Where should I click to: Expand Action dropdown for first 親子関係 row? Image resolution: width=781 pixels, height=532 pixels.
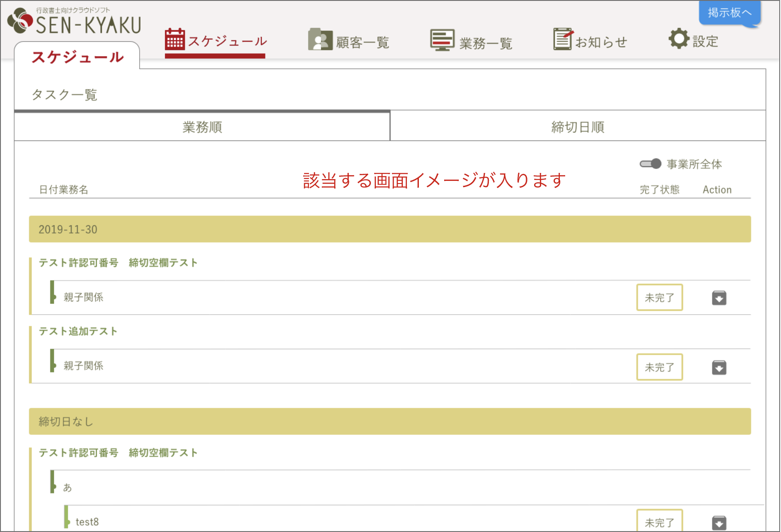click(x=719, y=297)
